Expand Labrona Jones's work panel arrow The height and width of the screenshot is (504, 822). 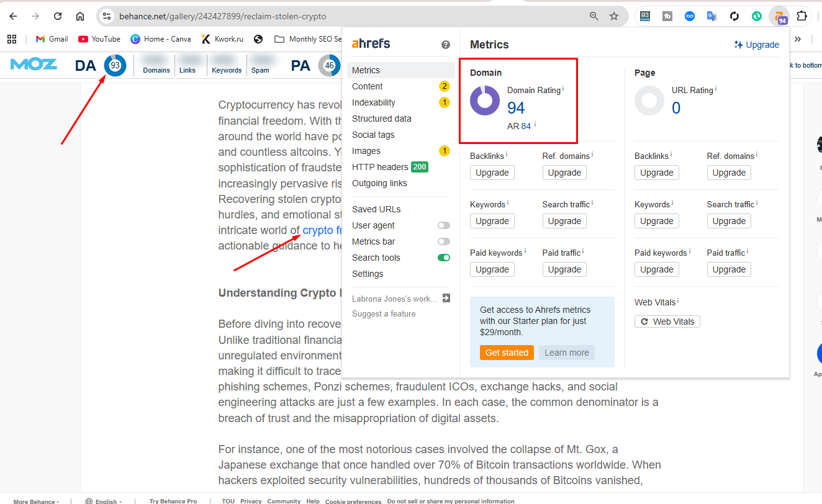[445, 298]
